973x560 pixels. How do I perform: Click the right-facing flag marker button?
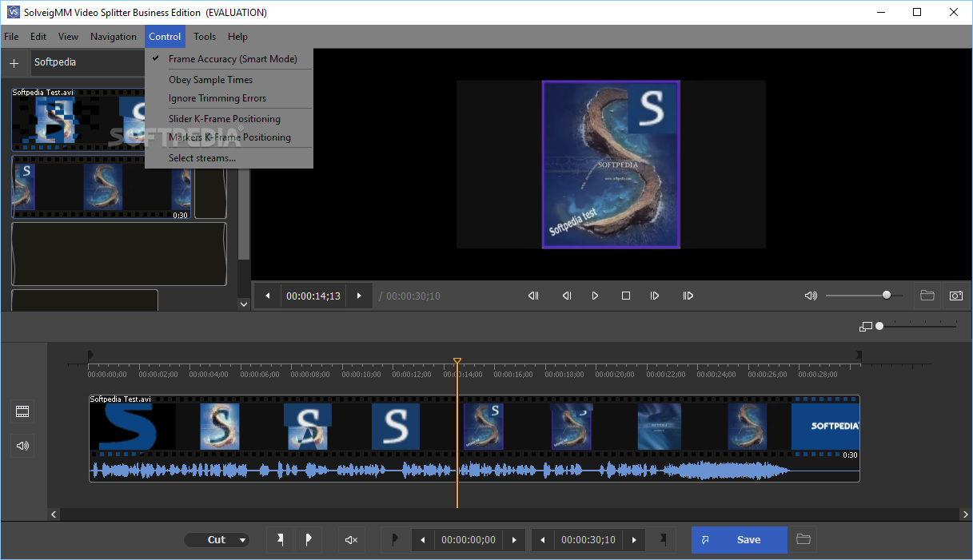coord(309,540)
